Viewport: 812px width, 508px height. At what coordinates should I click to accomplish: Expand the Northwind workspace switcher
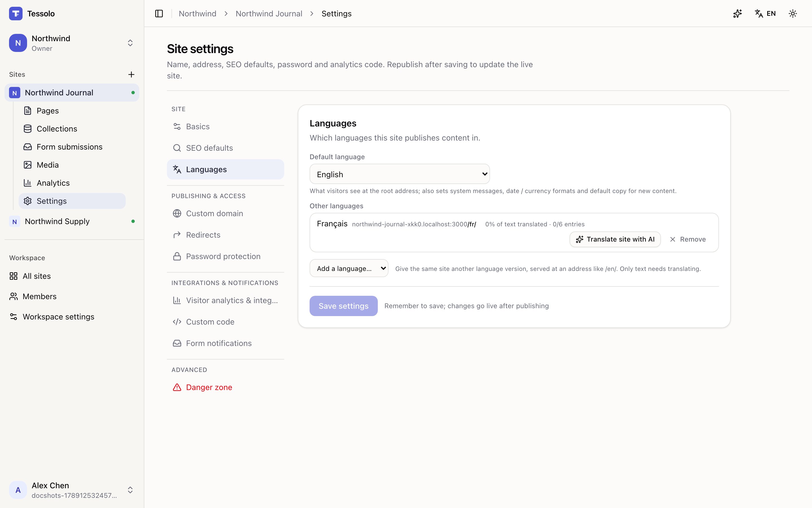(x=72, y=43)
